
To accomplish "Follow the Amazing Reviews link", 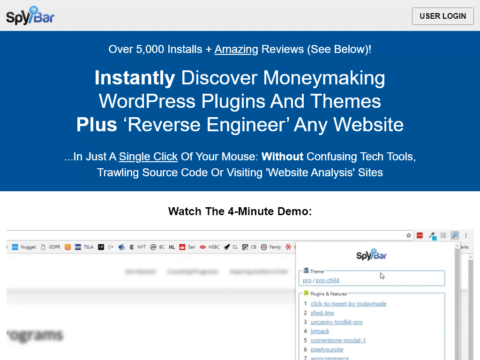I will click(236, 49).
